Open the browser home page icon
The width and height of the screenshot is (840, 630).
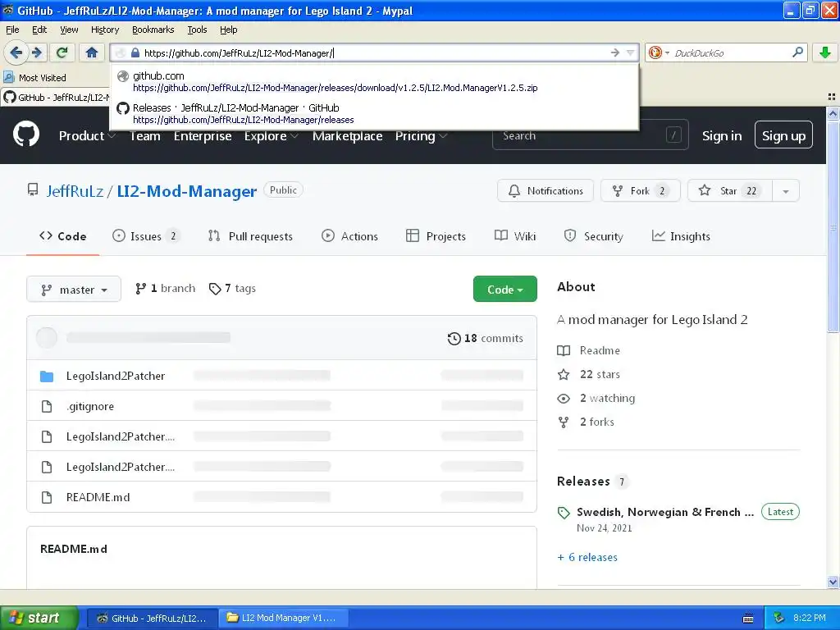click(x=92, y=52)
